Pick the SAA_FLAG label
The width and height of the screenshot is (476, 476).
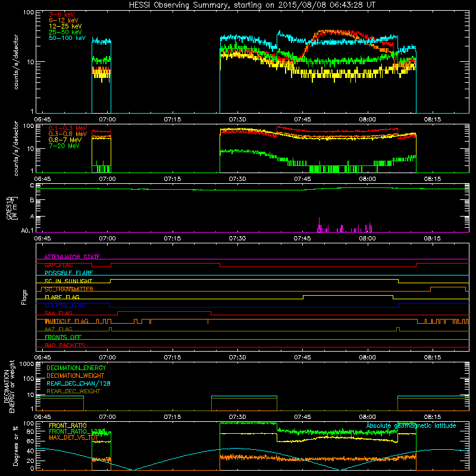pos(58,313)
